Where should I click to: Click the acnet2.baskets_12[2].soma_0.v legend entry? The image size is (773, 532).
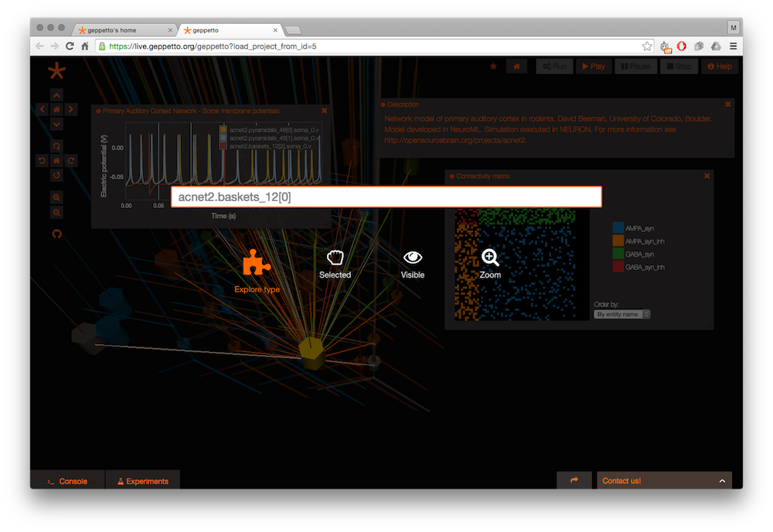coord(270,146)
